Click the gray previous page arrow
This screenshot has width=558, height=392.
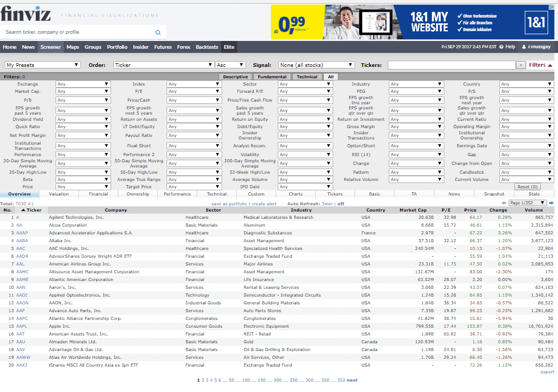click(504, 203)
